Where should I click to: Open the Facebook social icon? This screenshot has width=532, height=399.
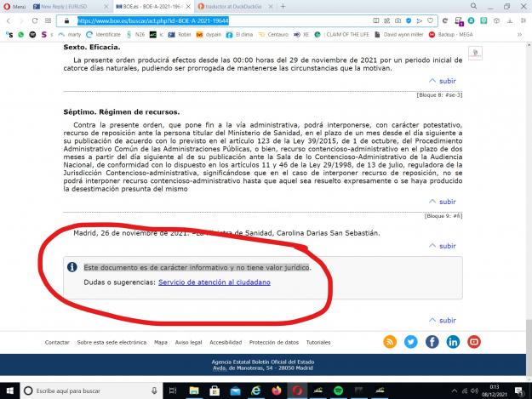[x=432, y=342]
